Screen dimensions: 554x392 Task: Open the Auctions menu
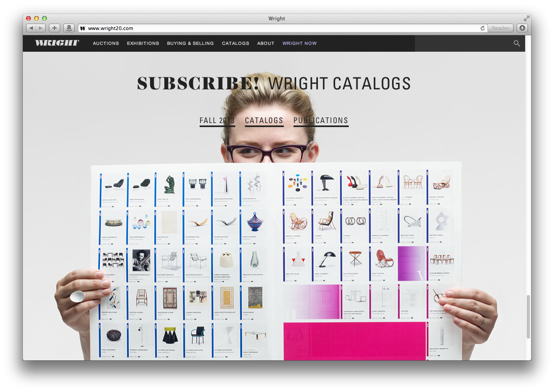106,43
